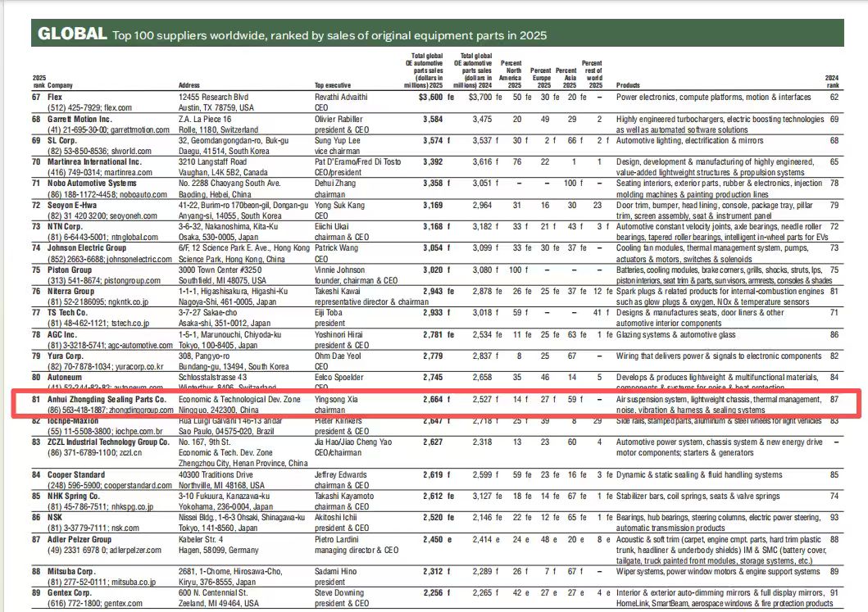Click Martinrea International Inc. company name

(94, 162)
